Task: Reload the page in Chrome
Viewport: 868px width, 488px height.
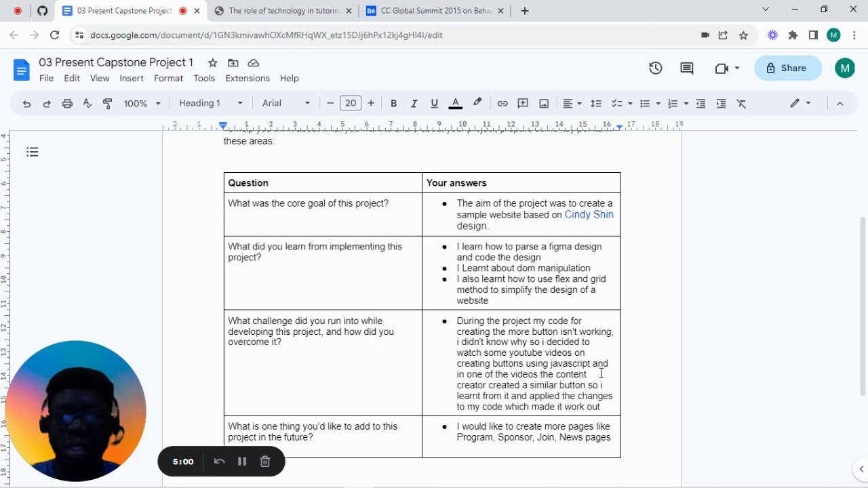Action: click(55, 35)
